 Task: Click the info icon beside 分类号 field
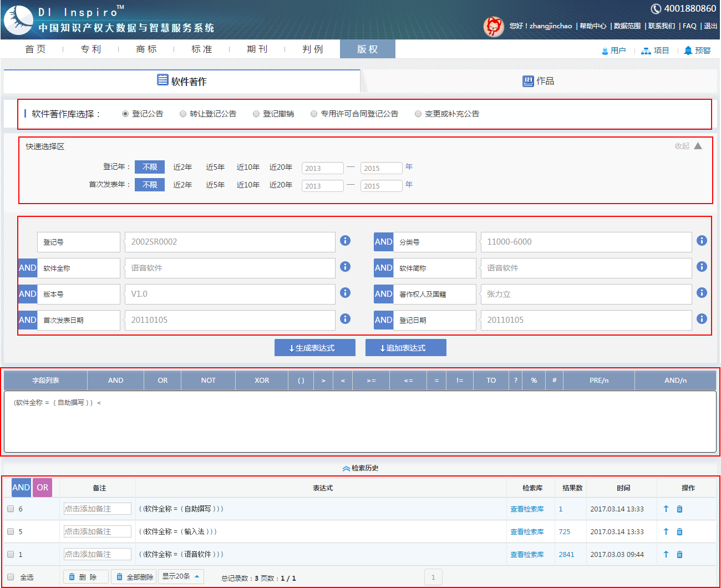pos(702,240)
